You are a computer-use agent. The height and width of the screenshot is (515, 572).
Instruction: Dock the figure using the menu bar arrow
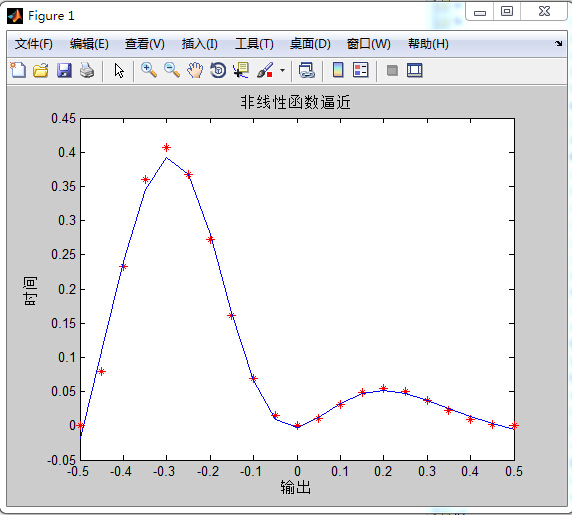coord(558,44)
